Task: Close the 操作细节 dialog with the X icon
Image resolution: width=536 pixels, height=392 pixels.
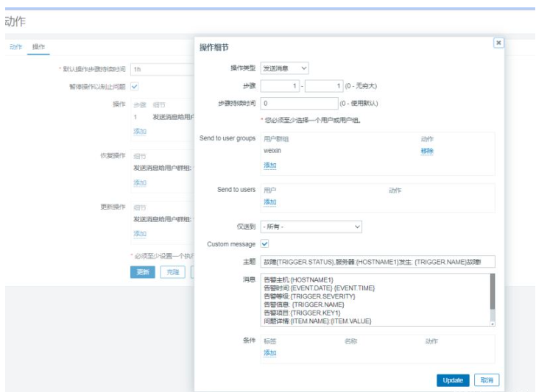Action: 498,43
